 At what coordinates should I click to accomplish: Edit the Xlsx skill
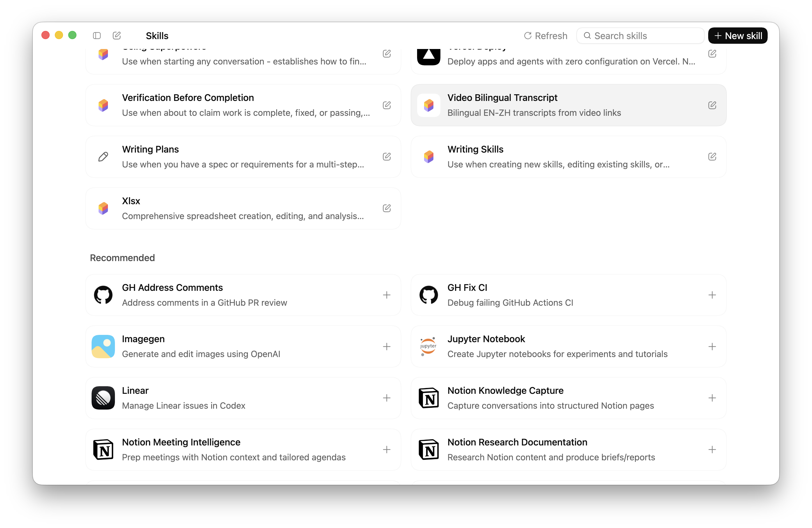(x=386, y=208)
